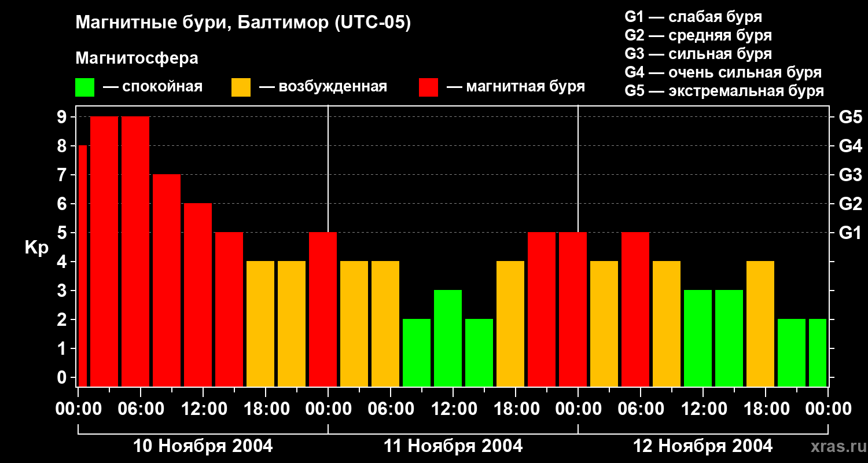Click the yellow 'возбужденная' legend swatch
Image resolution: width=868 pixels, height=463 pixels.
241,87
